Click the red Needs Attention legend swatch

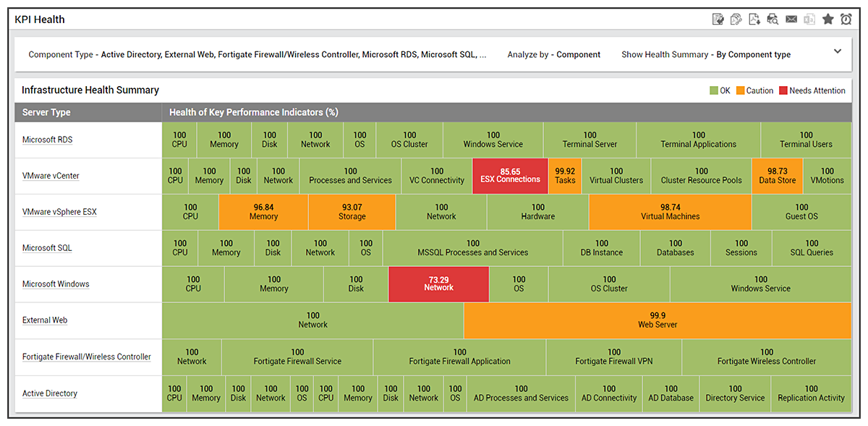click(783, 90)
